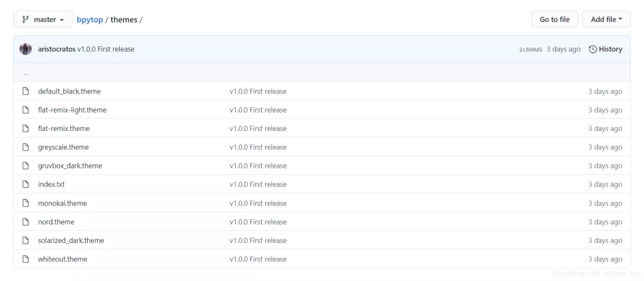Screen dimensions: 644x281
Task: Click '3 days ago' on default_black.theme row
Action: tap(605, 92)
